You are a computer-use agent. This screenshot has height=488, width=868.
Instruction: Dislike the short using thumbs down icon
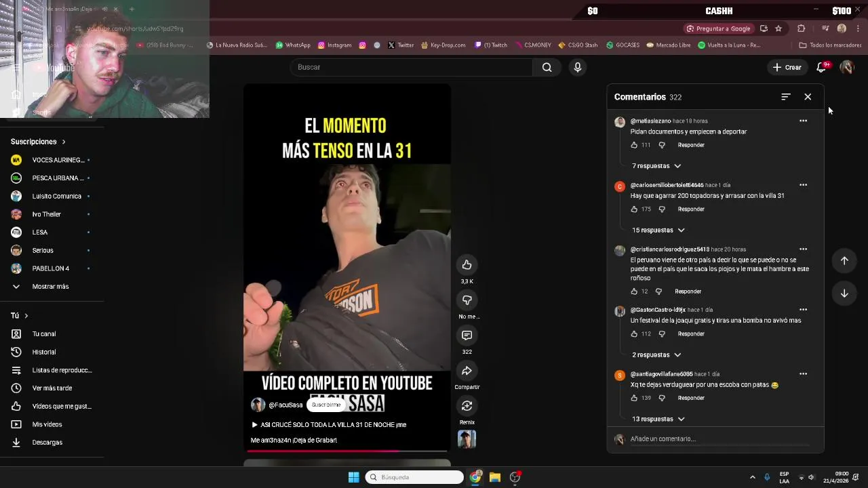467,300
